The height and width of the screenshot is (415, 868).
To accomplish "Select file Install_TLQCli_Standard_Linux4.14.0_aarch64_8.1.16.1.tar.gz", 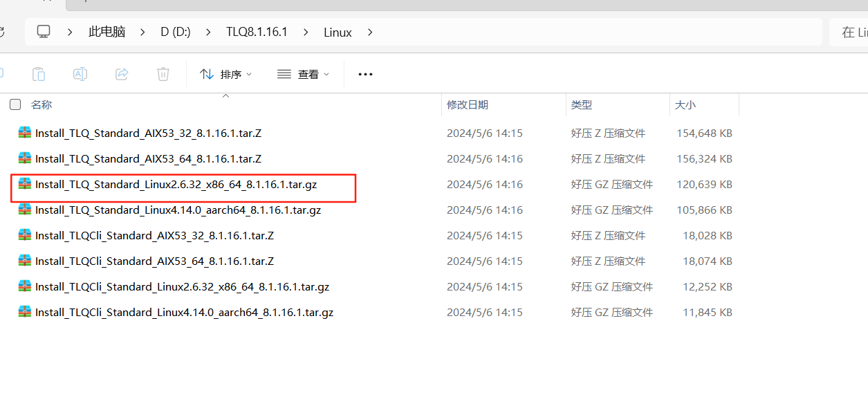I will pos(185,312).
